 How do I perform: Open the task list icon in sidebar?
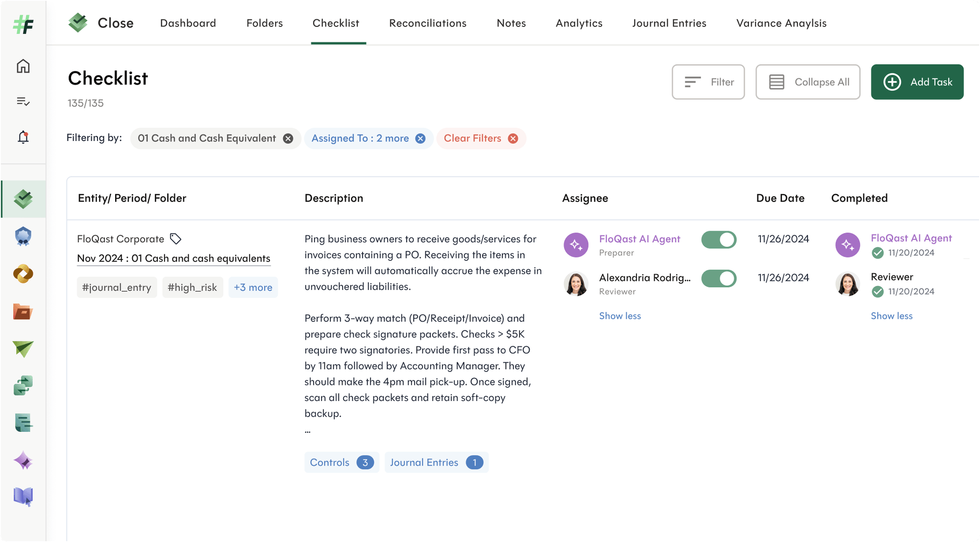(x=23, y=101)
